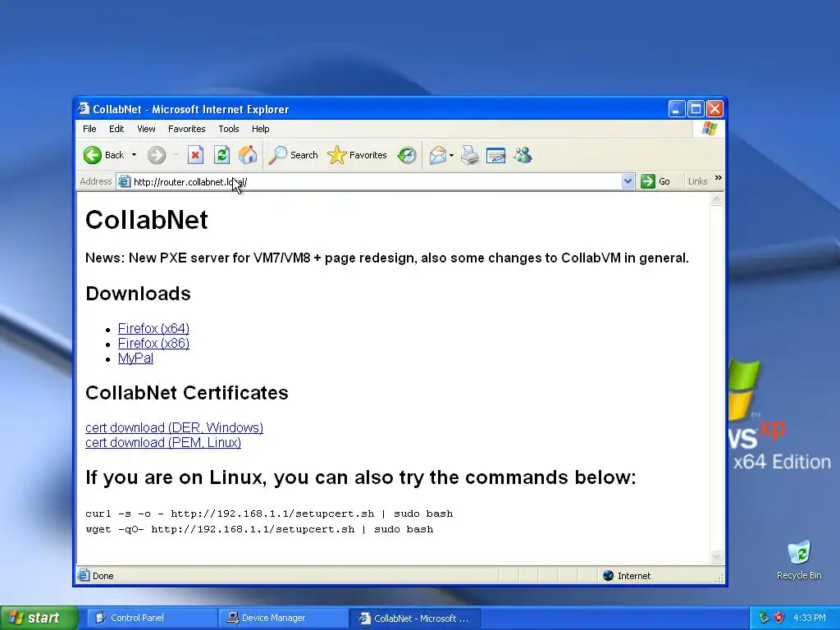Viewport: 840px width, 630px height.
Task: Open the View menu
Action: point(146,129)
